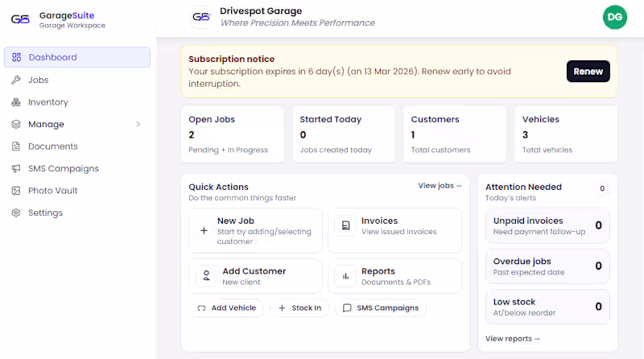Go to Settings in sidebar

(x=77, y=213)
